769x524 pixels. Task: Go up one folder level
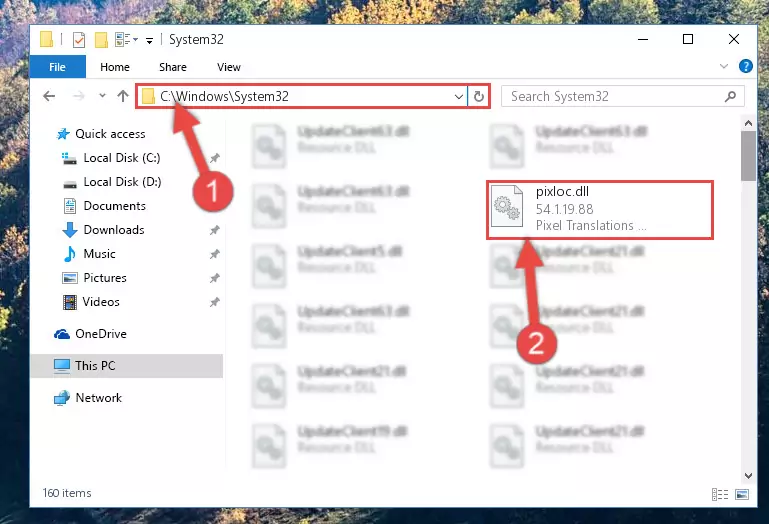(x=123, y=96)
